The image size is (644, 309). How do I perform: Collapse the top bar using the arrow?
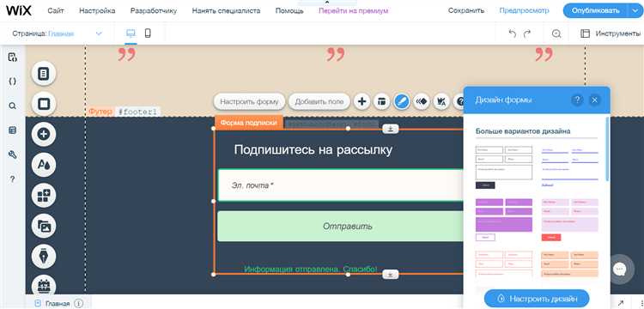pyautogui.click(x=326, y=3)
